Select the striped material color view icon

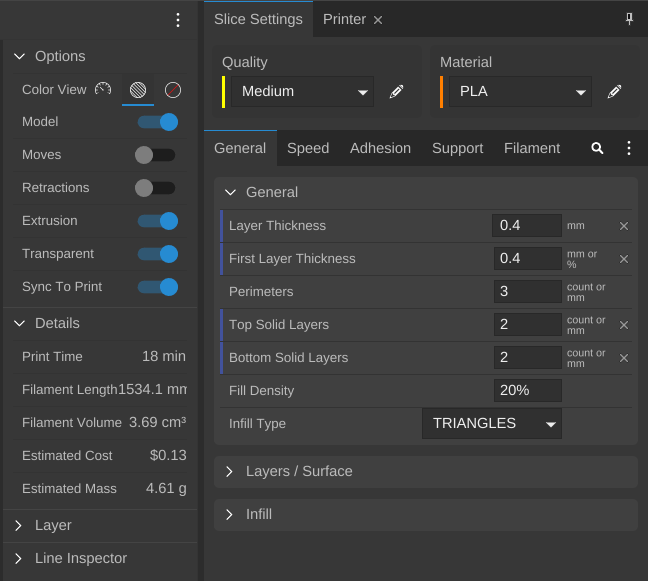[x=138, y=90]
